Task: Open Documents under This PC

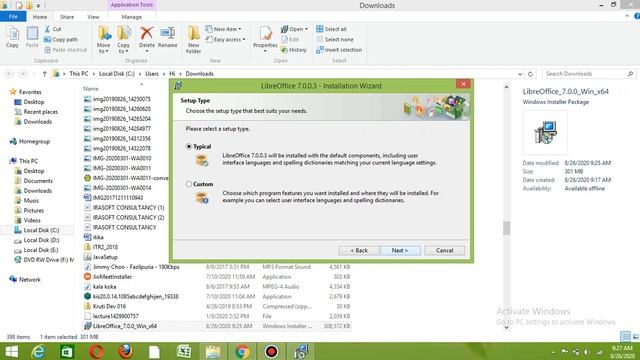Action: tap(33, 181)
